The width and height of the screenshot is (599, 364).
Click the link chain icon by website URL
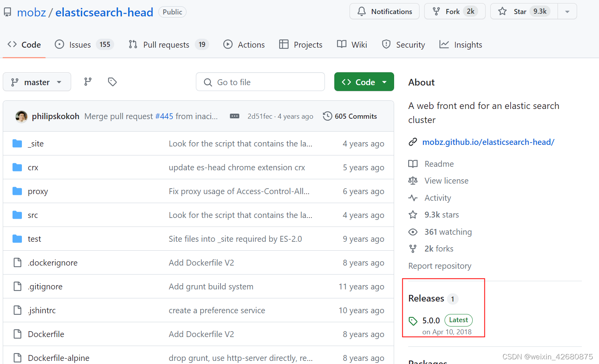point(413,142)
